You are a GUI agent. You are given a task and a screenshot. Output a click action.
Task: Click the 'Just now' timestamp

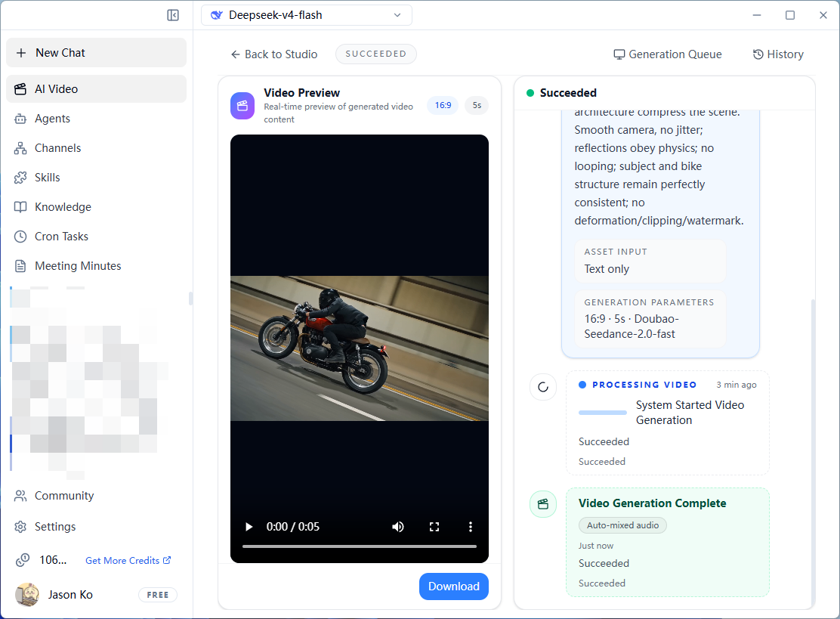coord(596,546)
